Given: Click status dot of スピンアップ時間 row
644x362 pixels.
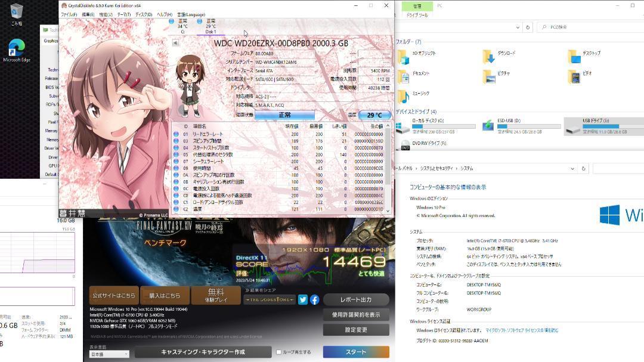Looking at the screenshot, I should click(x=176, y=141).
